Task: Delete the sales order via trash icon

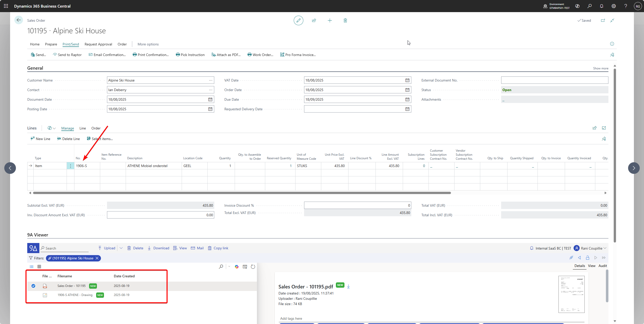Action: pyautogui.click(x=345, y=20)
